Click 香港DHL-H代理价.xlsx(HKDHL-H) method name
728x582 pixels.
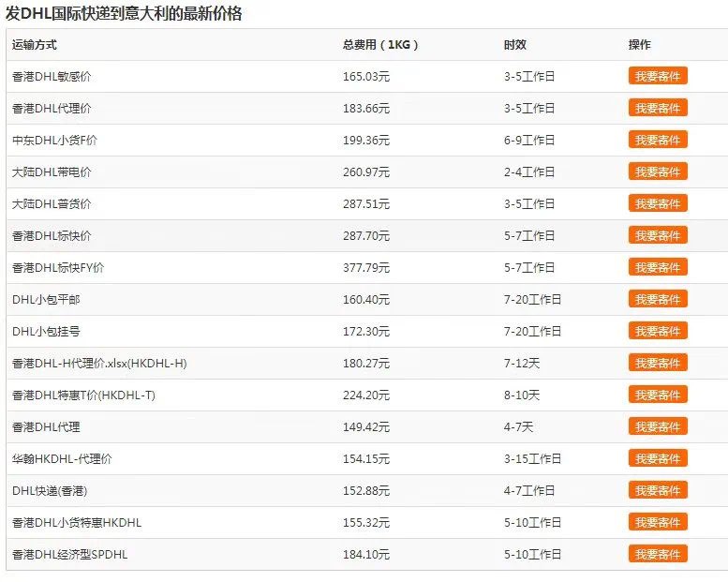(x=99, y=364)
